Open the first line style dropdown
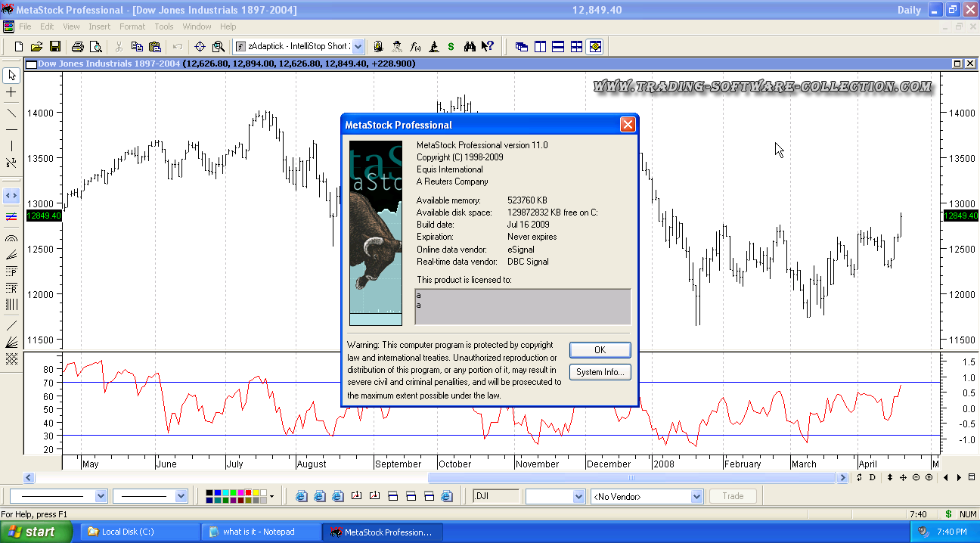This screenshot has width=980, height=543. point(101,497)
